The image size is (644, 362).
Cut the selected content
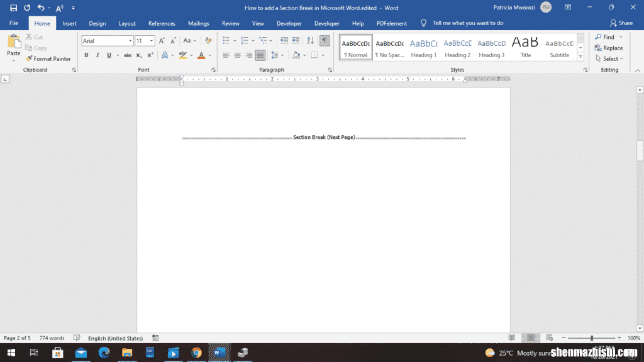tap(34, 37)
